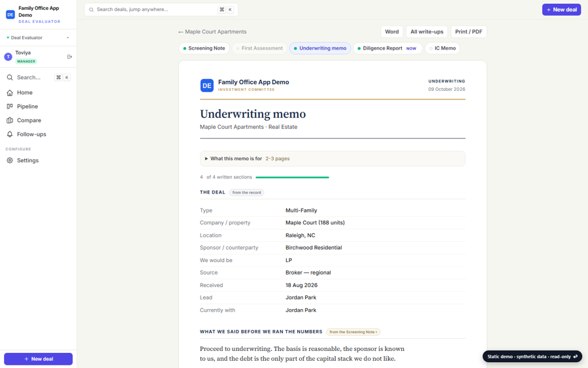588x368 pixels.
Task: Click the Print / PDF button
Action: pyautogui.click(x=468, y=32)
